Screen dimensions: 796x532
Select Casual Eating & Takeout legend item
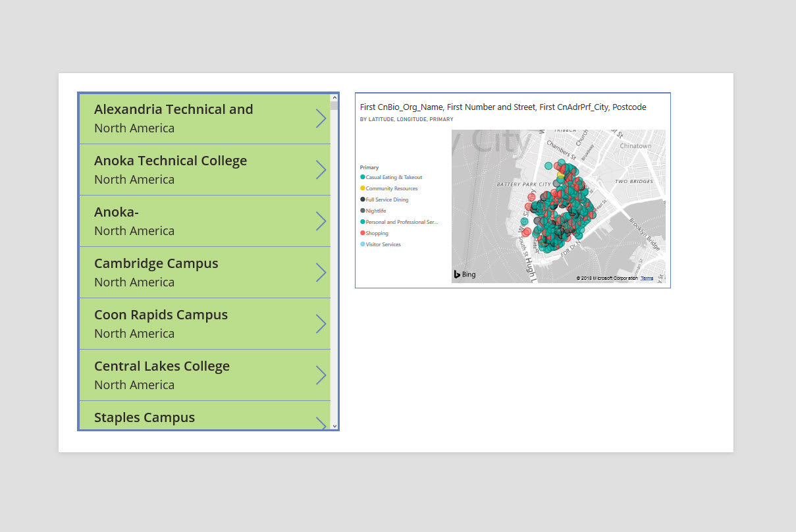coord(394,177)
